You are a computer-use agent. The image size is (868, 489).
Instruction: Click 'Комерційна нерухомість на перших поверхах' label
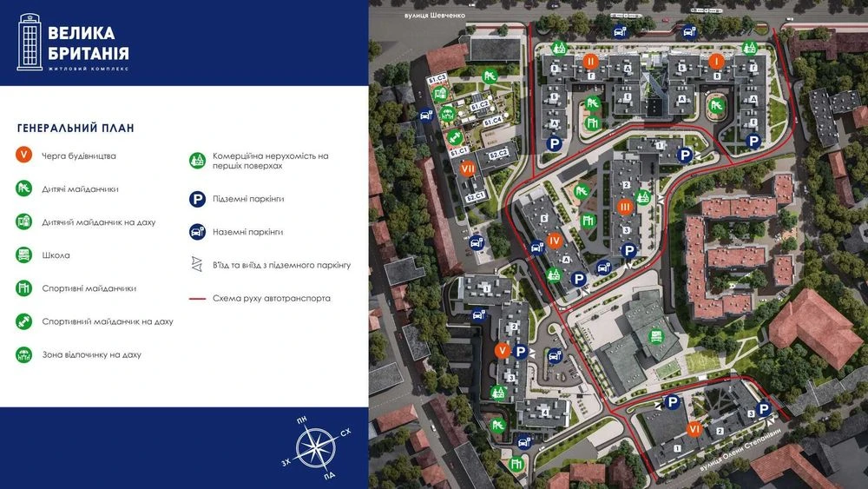[x=271, y=161]
